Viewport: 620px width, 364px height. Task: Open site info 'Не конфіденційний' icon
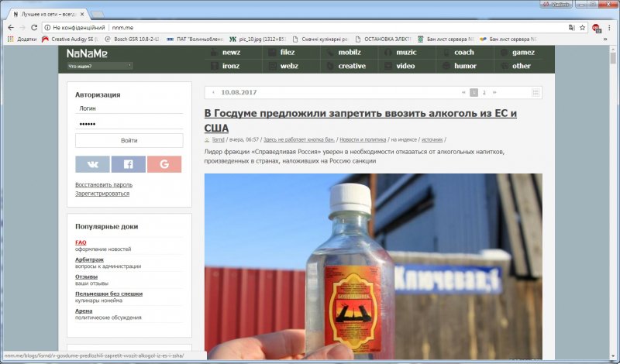[x=47, y=28]
